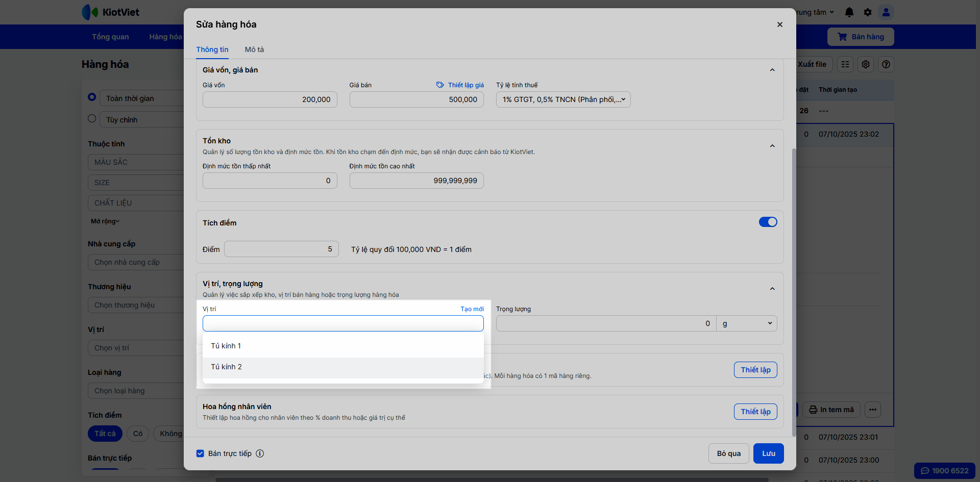Open the column list view icon

845,64
